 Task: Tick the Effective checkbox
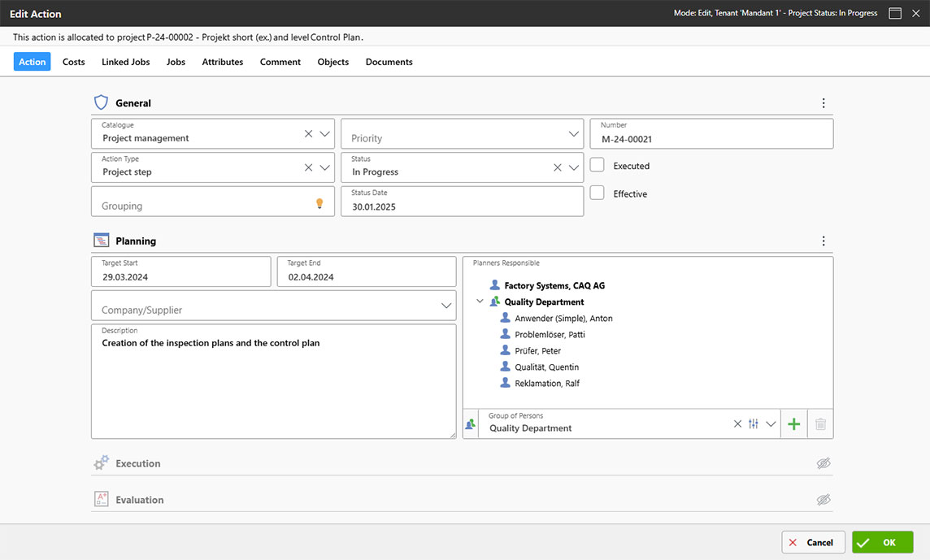598,193
